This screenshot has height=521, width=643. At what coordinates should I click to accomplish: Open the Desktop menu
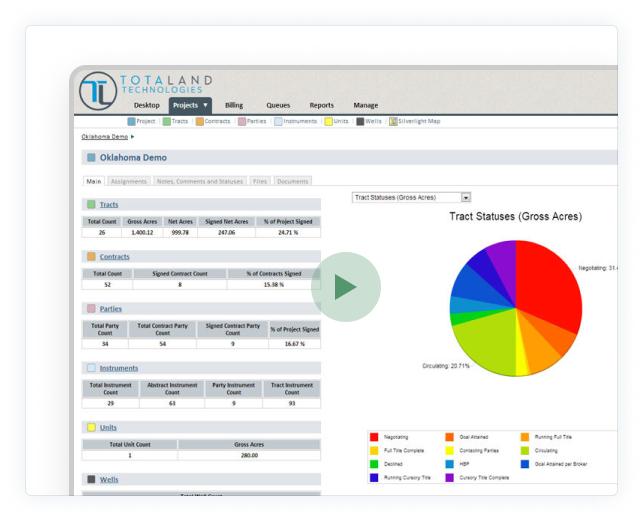pos(146,105)
